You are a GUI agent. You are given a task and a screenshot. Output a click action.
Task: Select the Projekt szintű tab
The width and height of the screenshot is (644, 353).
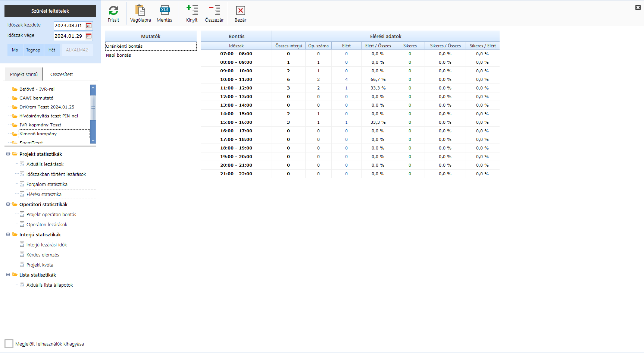tap(24, 75)
